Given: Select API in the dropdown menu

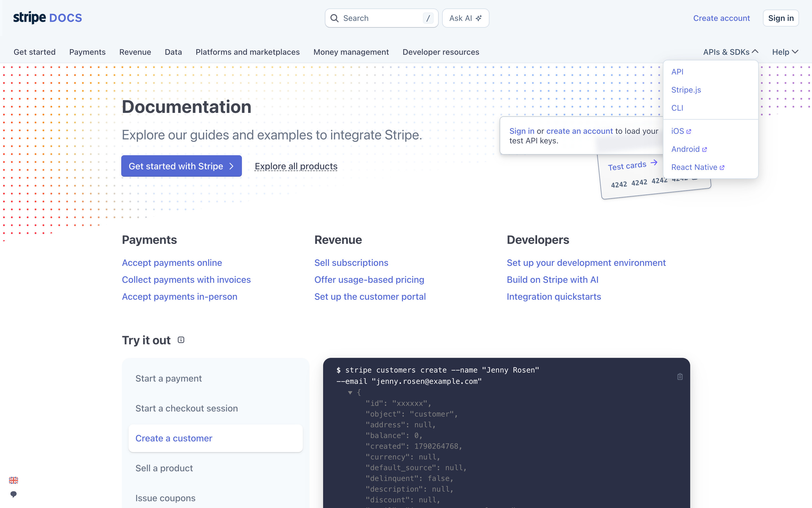Looking at the screenshot, I should click(x=677, y=72).
